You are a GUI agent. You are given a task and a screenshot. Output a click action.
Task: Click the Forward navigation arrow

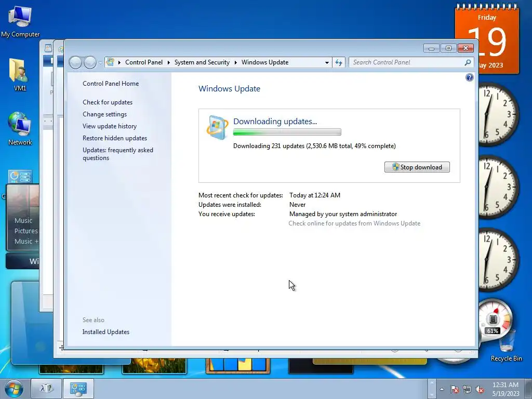pos(90,62)
